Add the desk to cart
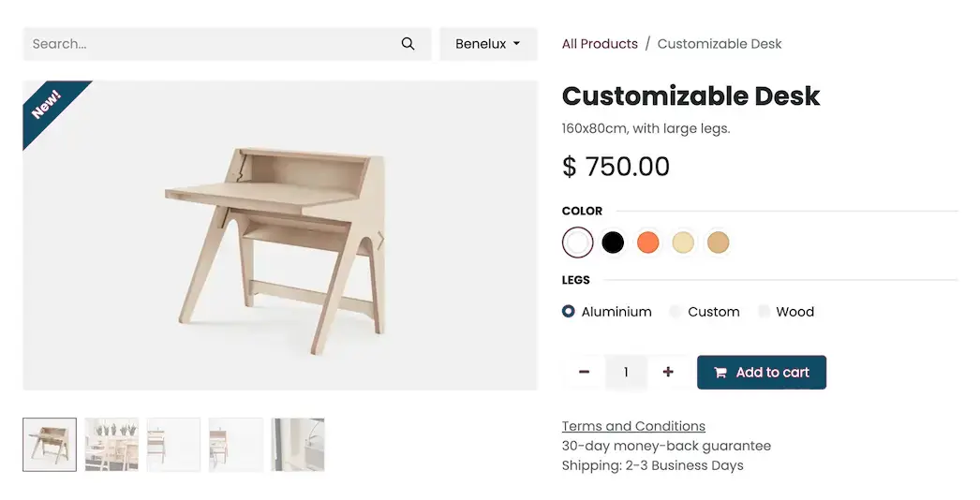980x500 pixels. coord(761,372)
